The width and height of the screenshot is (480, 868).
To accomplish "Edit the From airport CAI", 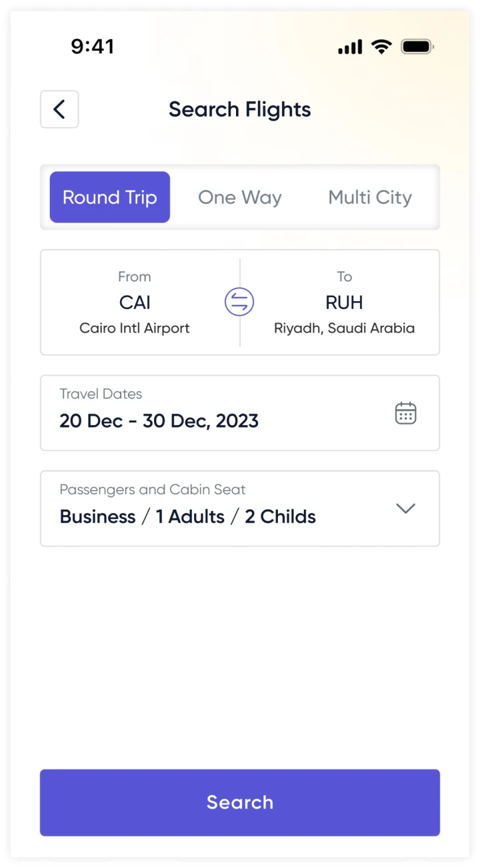I will pos(135,302).
